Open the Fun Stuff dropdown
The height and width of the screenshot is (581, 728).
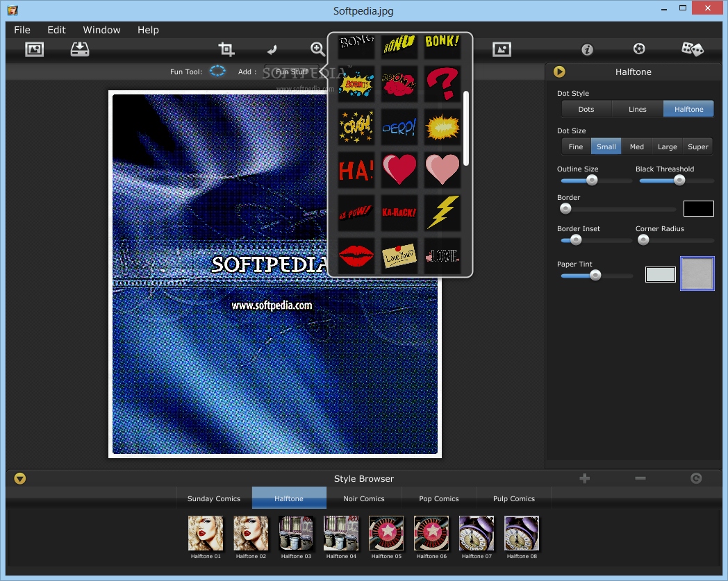coord(292,71)
